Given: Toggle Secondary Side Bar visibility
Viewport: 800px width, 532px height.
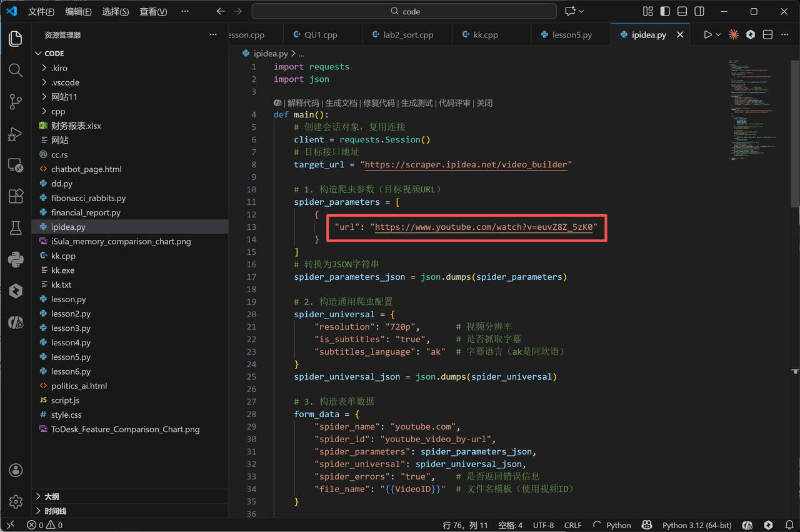Looking at the screenshot, I should click(x=699, y=11).
